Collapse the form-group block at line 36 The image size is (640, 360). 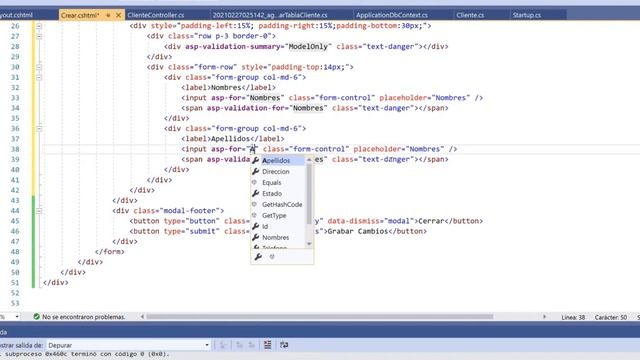[39, 129]
